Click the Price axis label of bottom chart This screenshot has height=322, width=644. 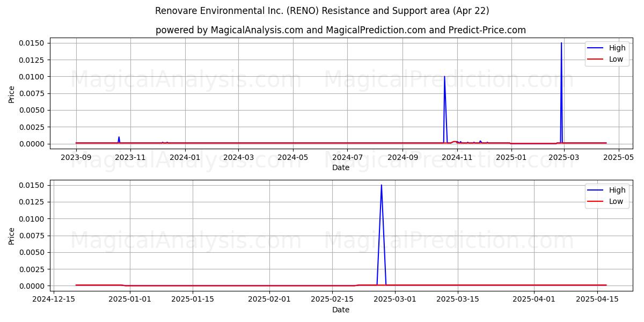(12, 236)
